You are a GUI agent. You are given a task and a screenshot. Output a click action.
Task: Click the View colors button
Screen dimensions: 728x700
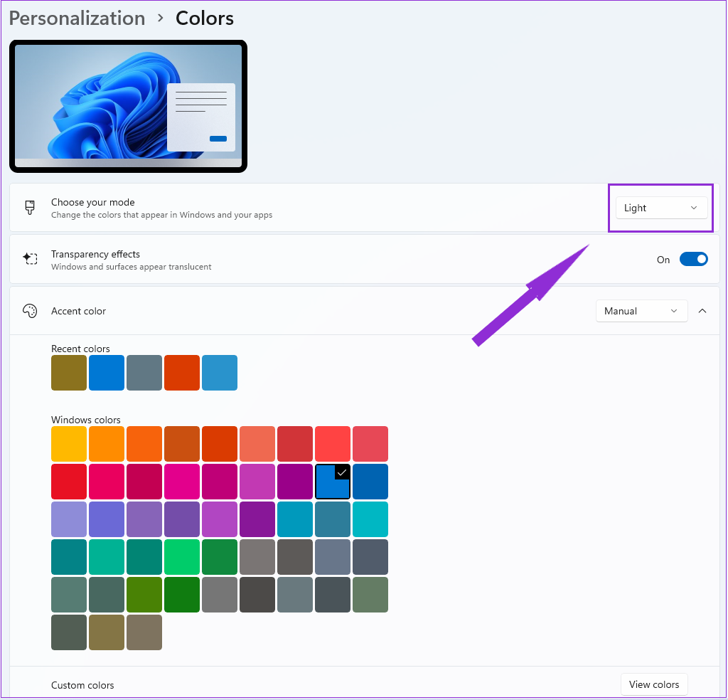click(x=654, y=684)
